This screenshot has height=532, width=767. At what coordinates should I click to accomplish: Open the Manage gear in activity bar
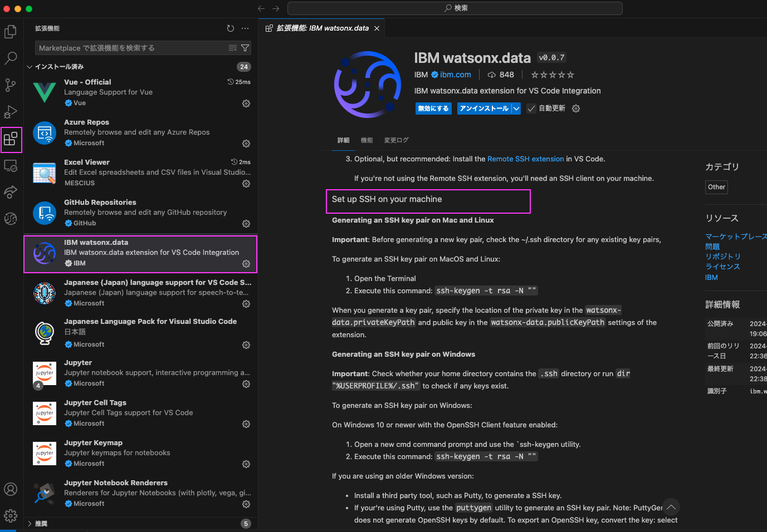pyautogui.click(x=11, y=516)
